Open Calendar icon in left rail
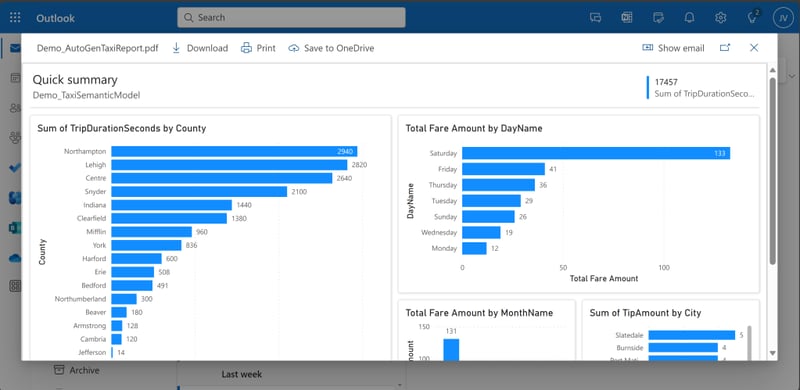 coord(15,78)
